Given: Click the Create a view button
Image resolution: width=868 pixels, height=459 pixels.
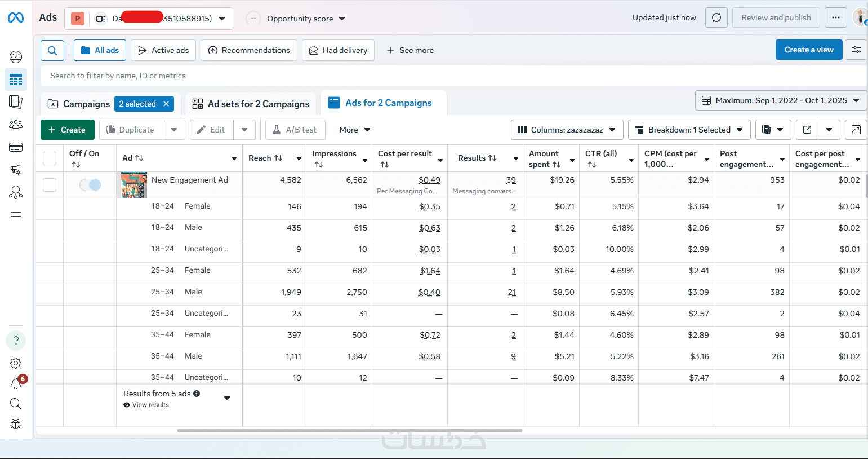Looking at the screenshot, I should pos(808,50).
